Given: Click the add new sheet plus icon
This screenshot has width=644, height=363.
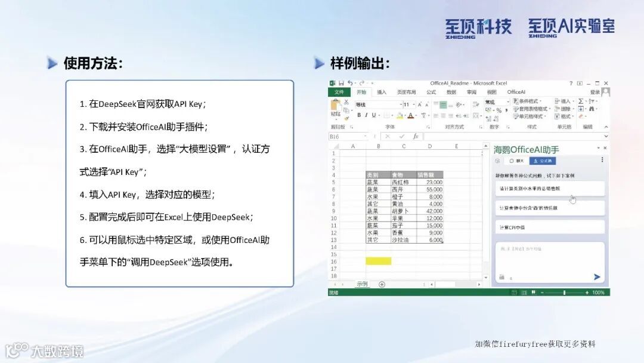Looking at the screenshot, I should coord(382,284).
